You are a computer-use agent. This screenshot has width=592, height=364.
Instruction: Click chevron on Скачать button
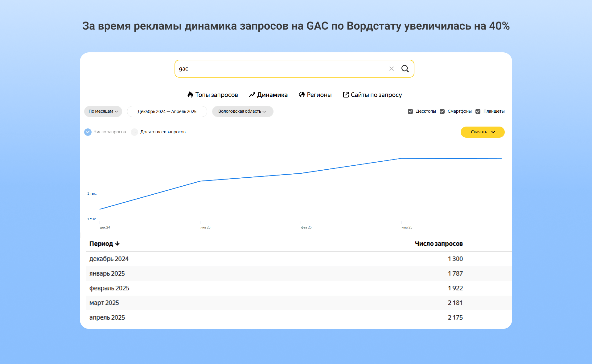[493, 132]
